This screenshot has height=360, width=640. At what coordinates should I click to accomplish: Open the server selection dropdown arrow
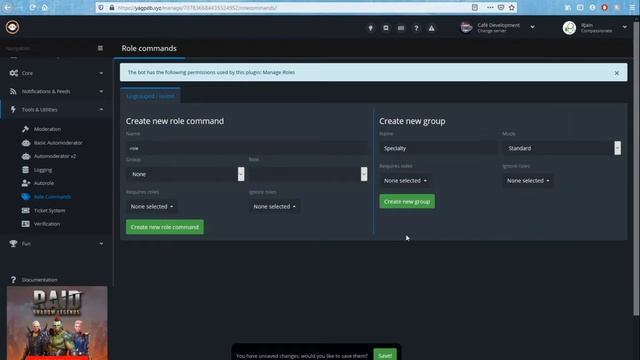[x=532, y=27]
